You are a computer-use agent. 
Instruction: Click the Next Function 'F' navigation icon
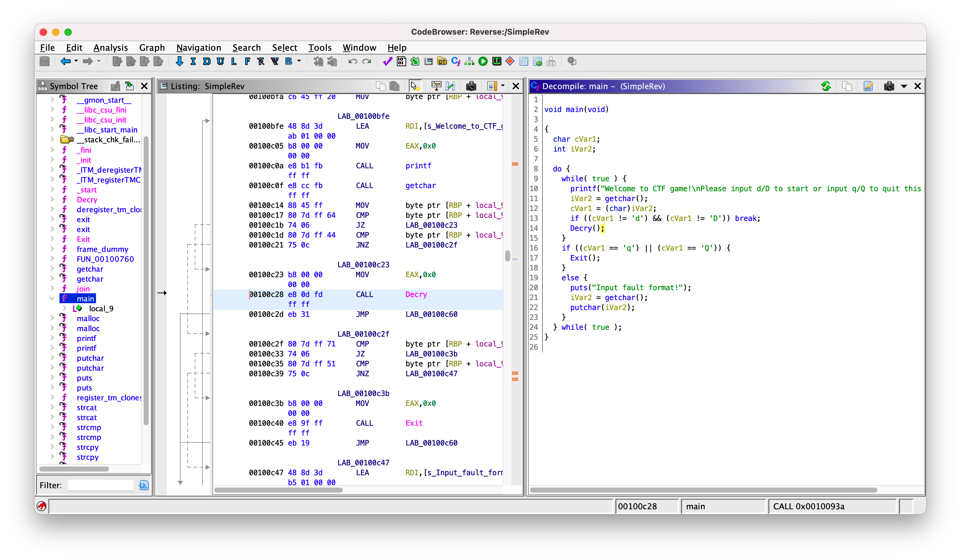247,61
